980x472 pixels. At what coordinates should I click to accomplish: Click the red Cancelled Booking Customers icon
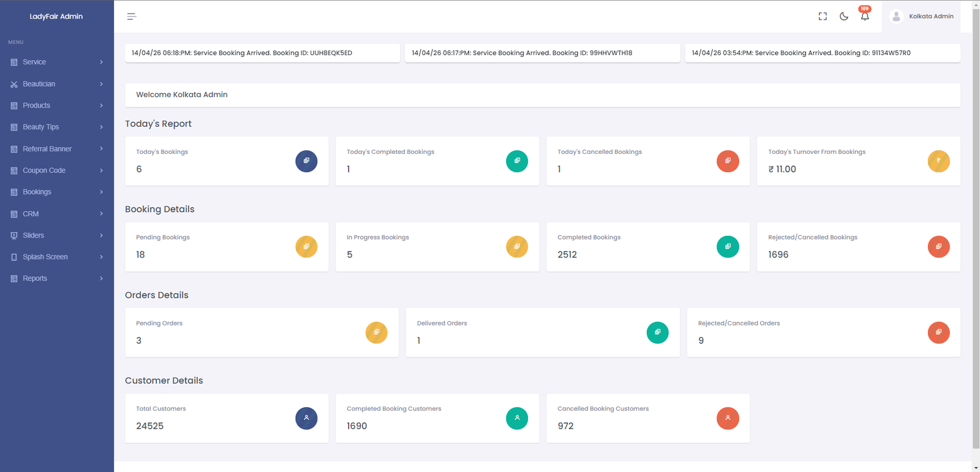[728, 418]
